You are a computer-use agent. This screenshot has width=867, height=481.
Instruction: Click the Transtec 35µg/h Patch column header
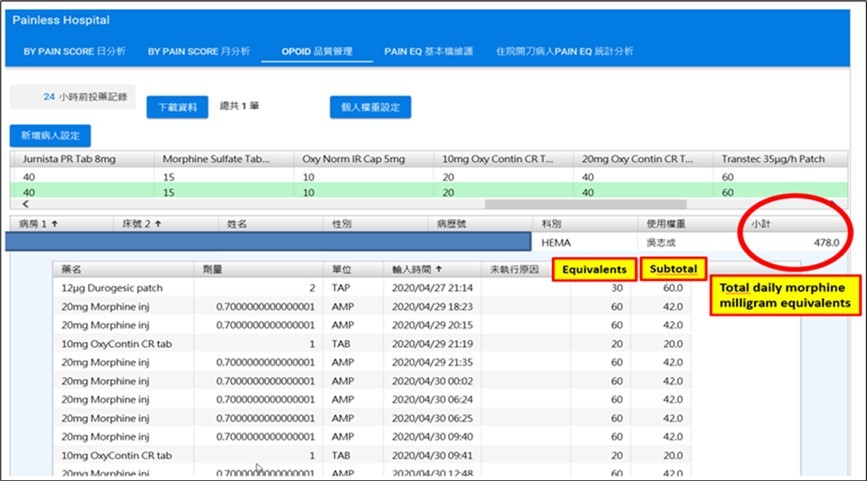pyautogui.click(x=771, y=159)
